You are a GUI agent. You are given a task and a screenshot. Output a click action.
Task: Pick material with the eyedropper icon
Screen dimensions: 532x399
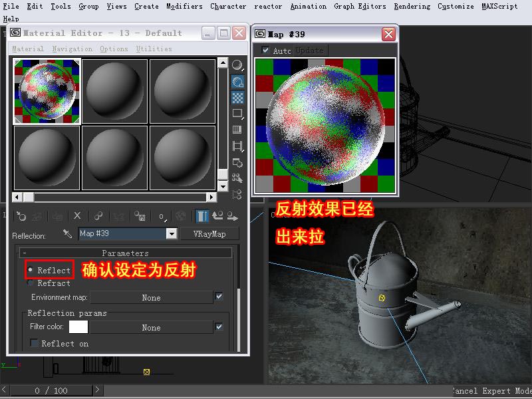point(67,234)
